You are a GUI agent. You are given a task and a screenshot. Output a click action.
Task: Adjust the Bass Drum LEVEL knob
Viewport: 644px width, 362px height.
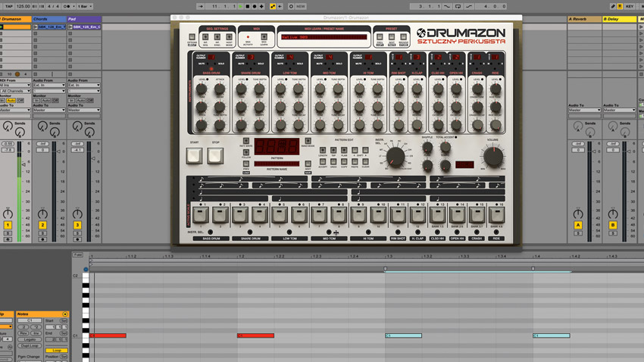point(202,89)
